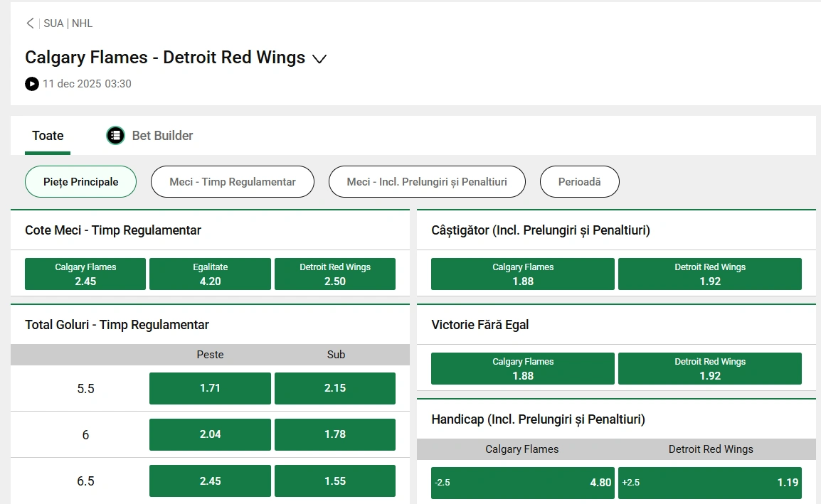Pick Detroit Red Wings at 2.50
Viewport: 821px width, 504px height.
point(335,274)
